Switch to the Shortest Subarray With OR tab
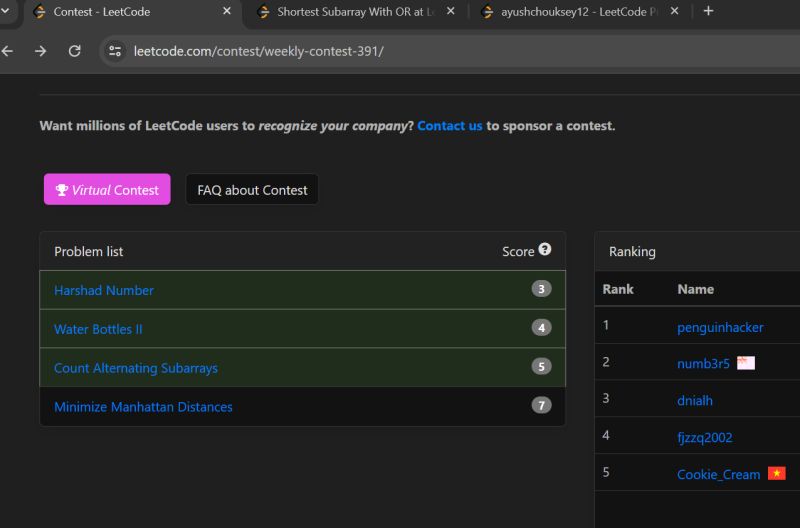The image size is (800, 528). tap(355, 12)
